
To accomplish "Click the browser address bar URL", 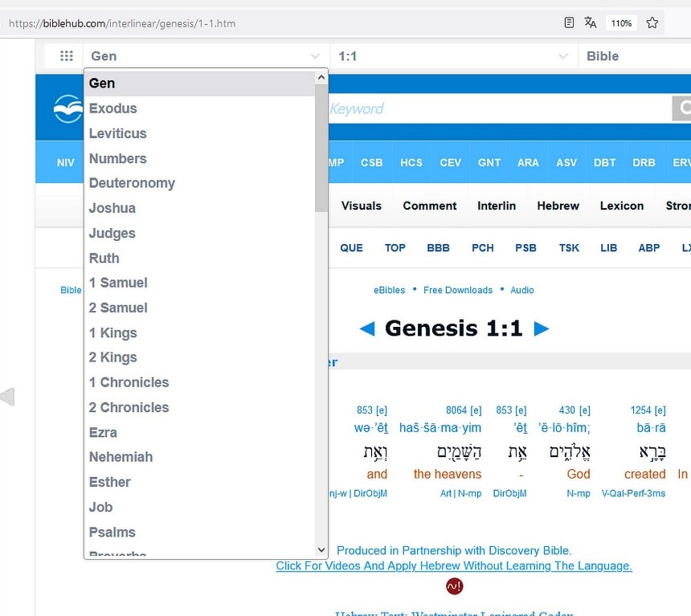I will (122, 23).
